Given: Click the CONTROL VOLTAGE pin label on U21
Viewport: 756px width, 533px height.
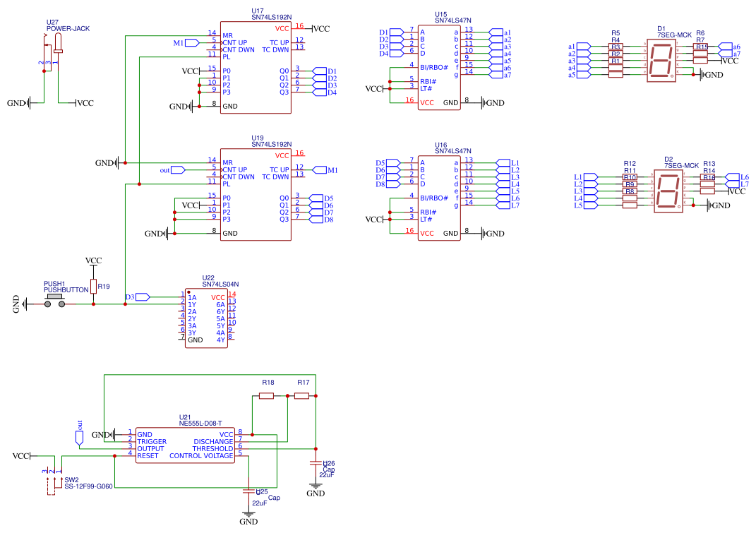Looking at the screenshot, I should (x=201, y=456).
